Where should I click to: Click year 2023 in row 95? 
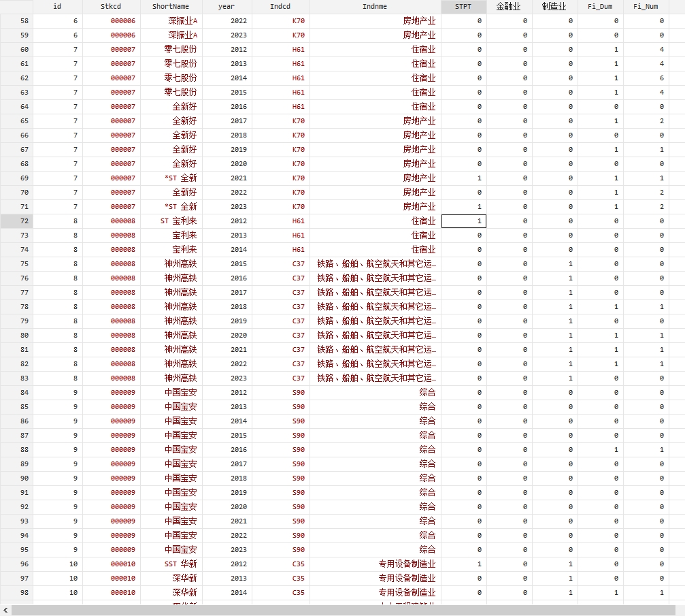239,550
